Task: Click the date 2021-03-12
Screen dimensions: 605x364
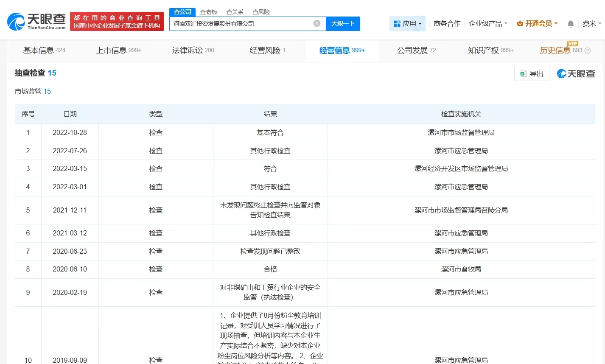Action: pyautogui.click(x=70, y=233)
